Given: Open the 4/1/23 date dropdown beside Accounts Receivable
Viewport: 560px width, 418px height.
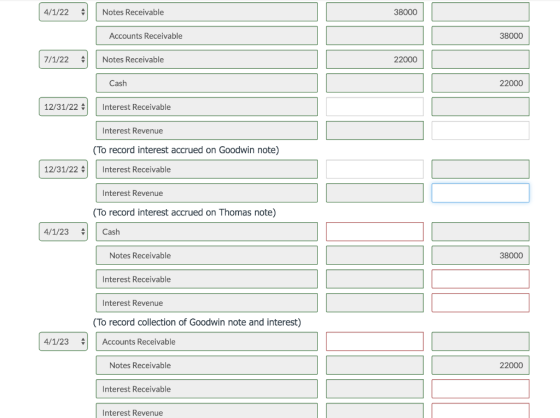Looking at the screenshot, I should (x=63, y=342).
